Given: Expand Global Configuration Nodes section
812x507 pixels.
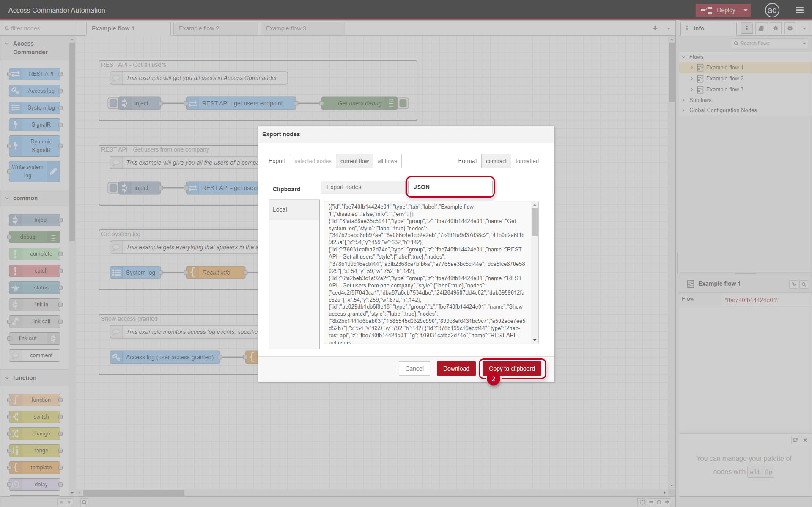Looking at the screenshot, I should (x=684, y=110).
